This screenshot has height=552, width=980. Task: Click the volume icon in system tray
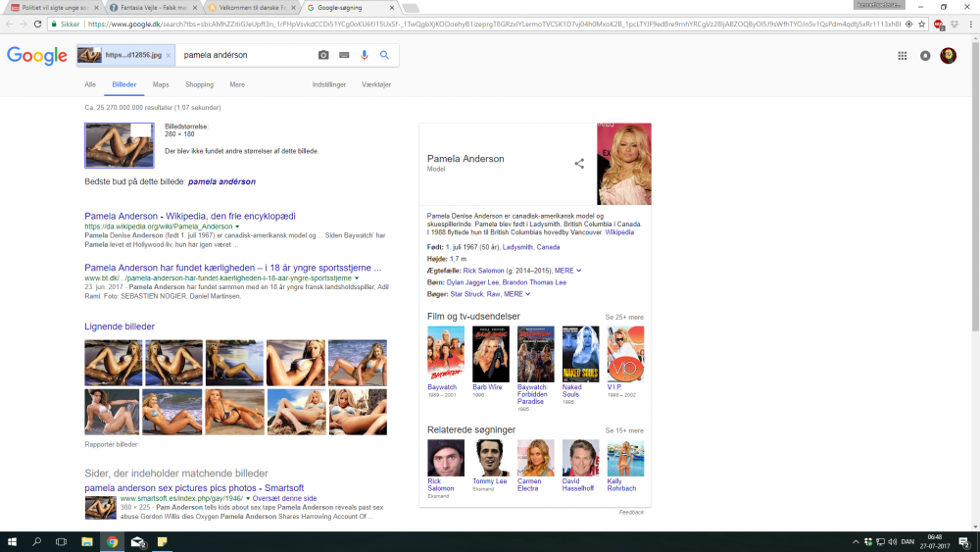[893, 542]
